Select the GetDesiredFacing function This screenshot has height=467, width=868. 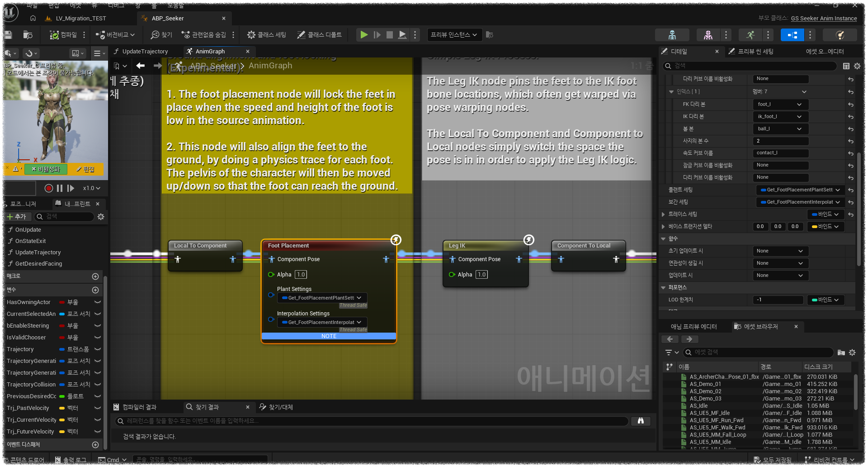[38, 264]
